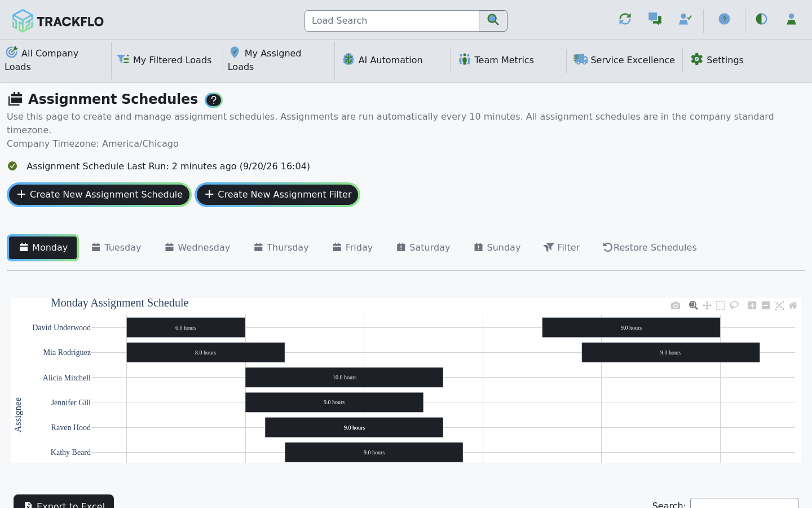Switch to the Saturday tab
Screen dimensions: 812x508
click(423, 248)
